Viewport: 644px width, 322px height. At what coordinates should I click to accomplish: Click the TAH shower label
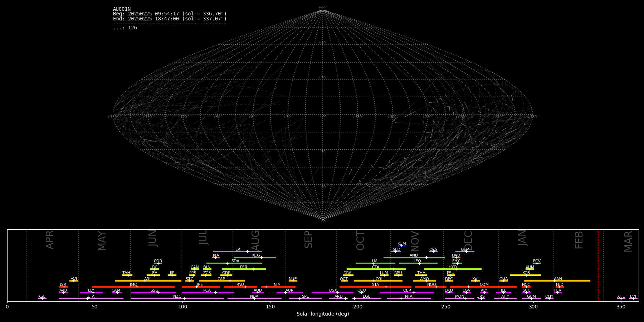(x=126, y=273)
